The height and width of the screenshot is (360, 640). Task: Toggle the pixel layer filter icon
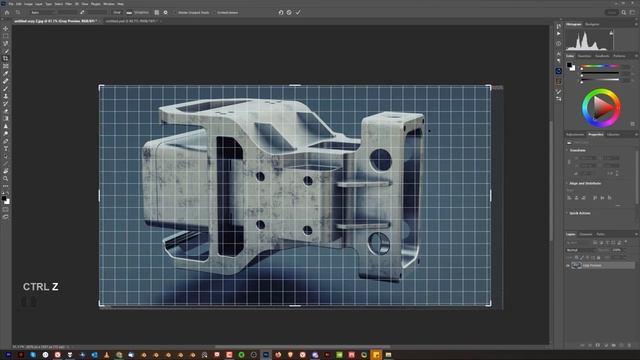coord(595,242)
